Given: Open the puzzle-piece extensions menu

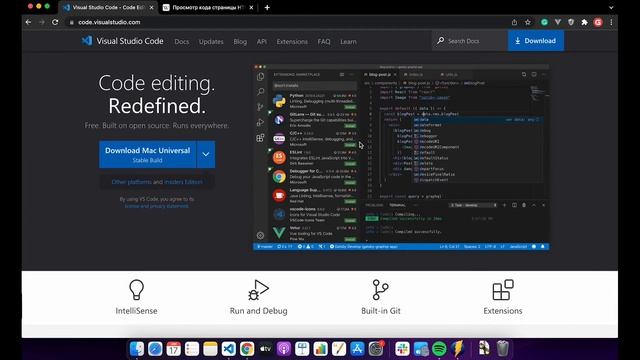Looking at the screenshot, I should [x=584, y=22].
